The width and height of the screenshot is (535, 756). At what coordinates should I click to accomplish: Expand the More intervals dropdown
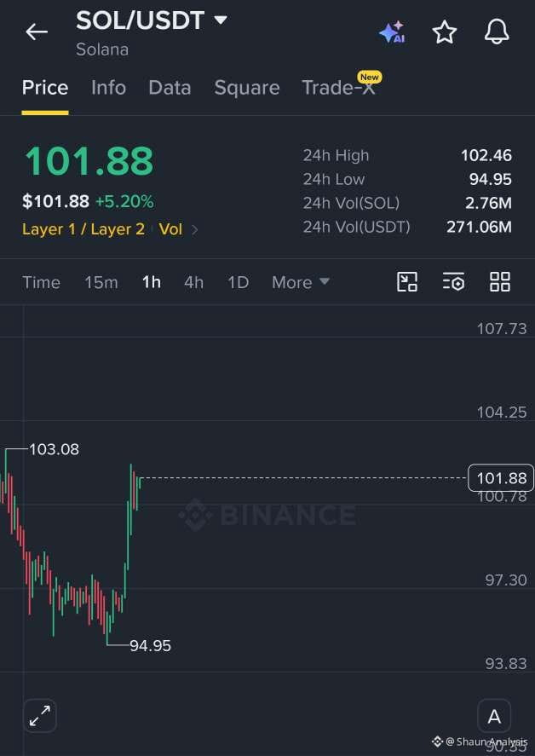[x=300, y=282]
